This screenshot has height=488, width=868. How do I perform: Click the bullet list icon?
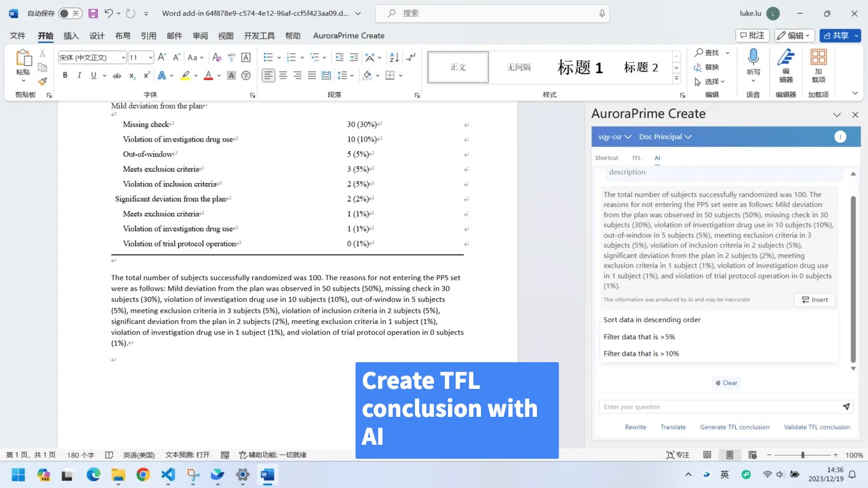pyautogui.click(x=268, y=57)
